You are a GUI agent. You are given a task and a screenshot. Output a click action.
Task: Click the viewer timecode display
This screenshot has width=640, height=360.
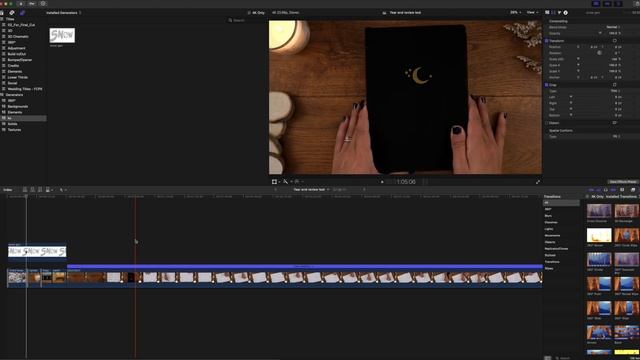(x=406, y=182)
